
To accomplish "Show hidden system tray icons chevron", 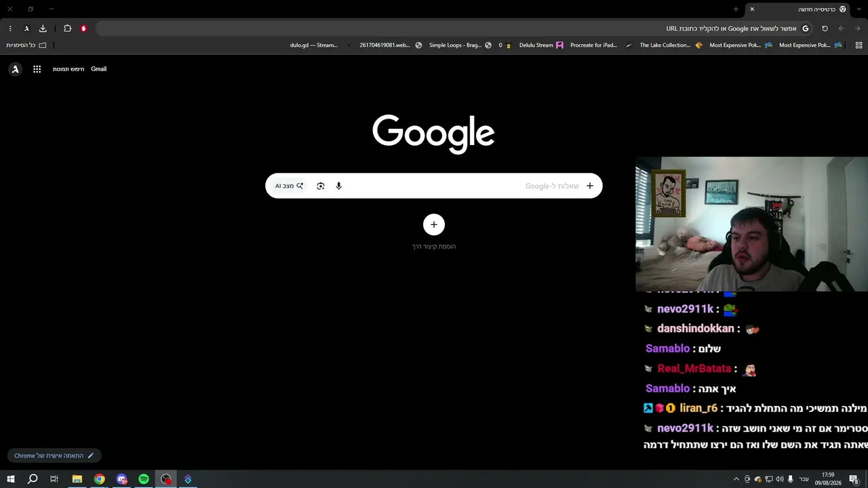I will point(736,479).
